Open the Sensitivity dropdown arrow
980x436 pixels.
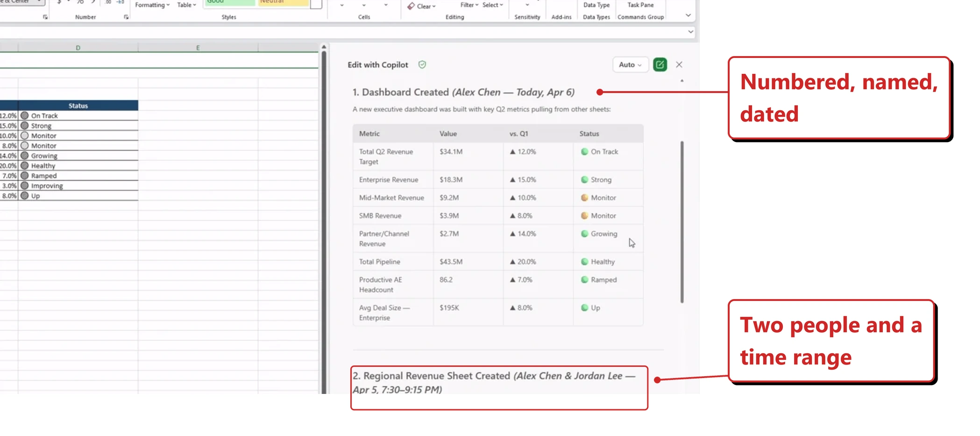click(x=527, y=5)
